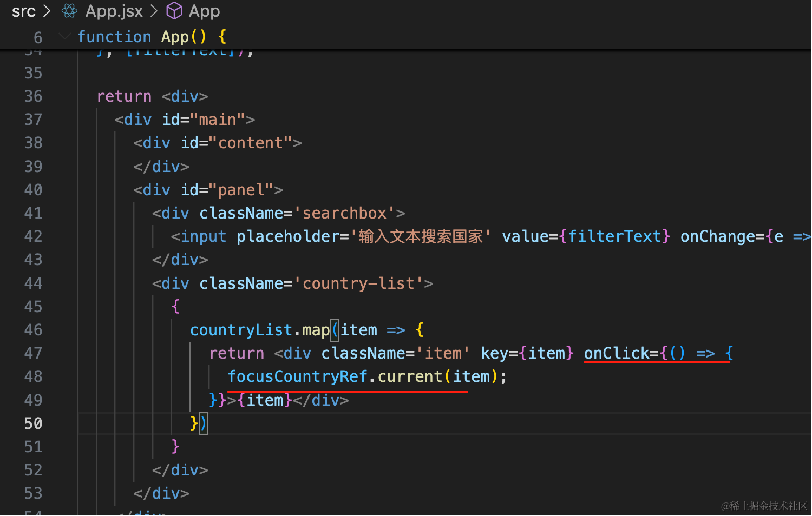Click '{item}' on line 49

tap(265, 400)
